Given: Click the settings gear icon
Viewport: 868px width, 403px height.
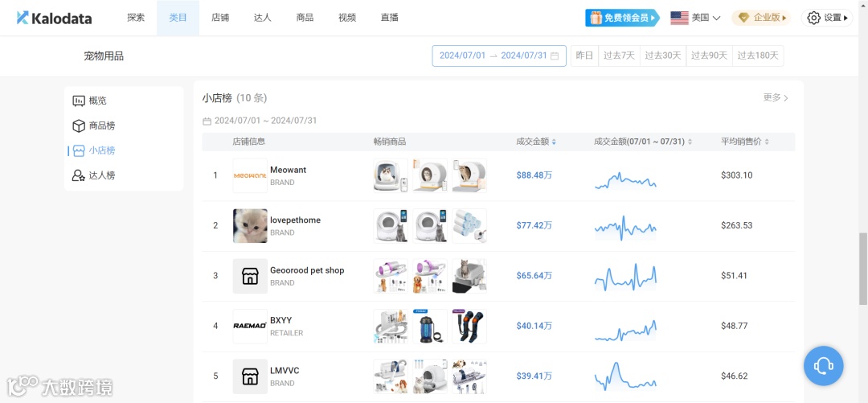Looking at the screenshot, I should (813, 18).
